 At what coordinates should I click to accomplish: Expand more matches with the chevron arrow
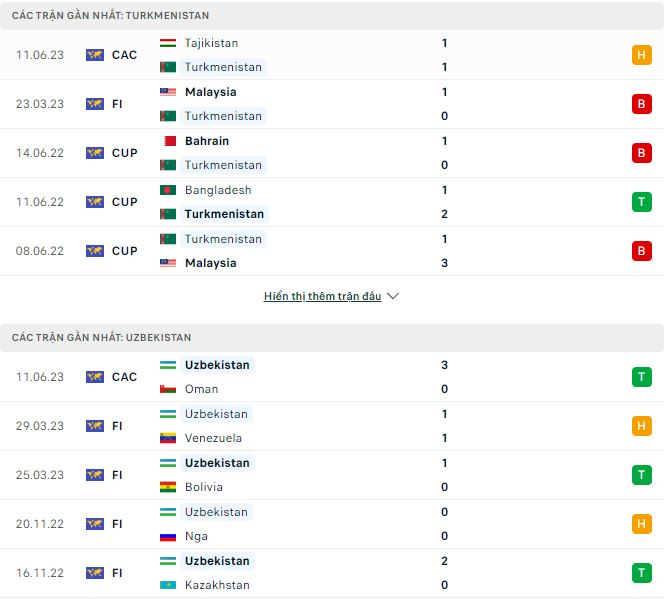tap(393, 296)
